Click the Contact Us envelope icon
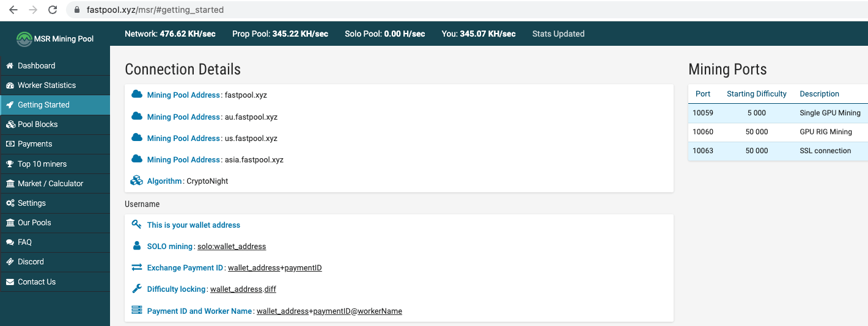The height and width of the screenshot is (326, 868). [x=10, y=282]
